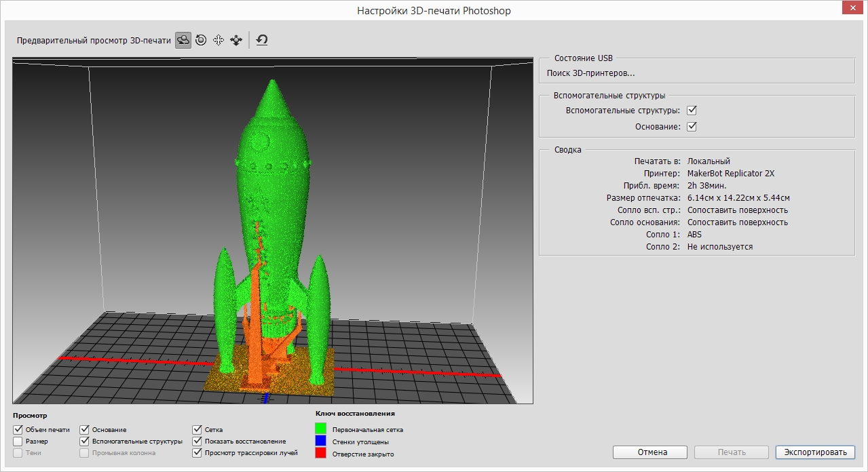Reset the 3D preview camera view
This screenshot has width=868, height=472.
(x=262, y=41)
